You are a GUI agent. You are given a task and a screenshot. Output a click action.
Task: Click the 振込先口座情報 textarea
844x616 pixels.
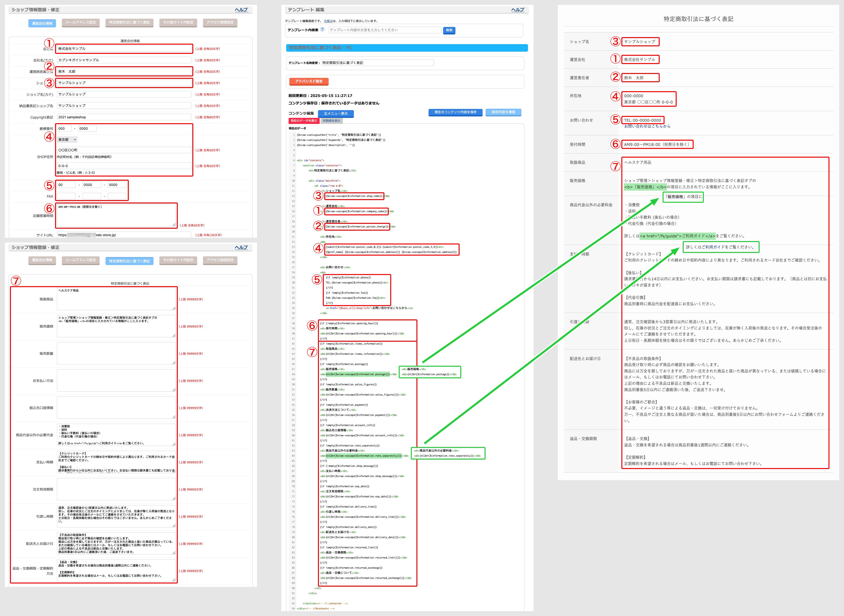[x=116, y=408]
